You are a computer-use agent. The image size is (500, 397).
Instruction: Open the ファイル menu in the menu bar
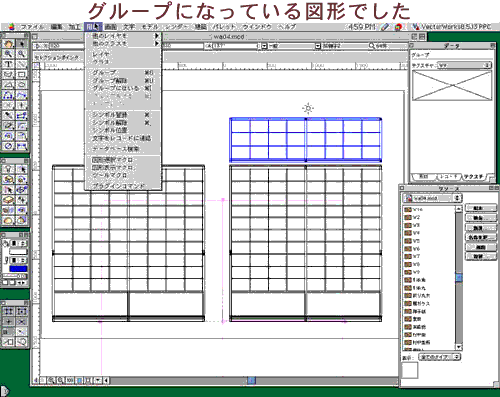click(32, 27)
